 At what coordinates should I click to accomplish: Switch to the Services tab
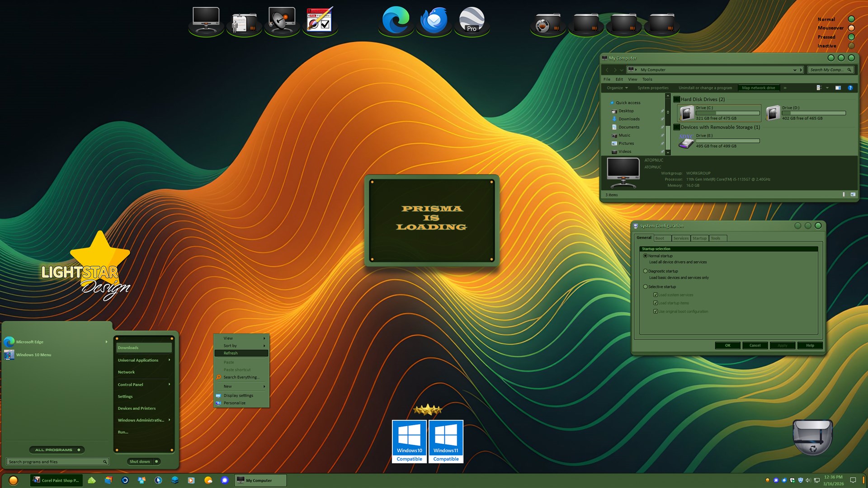pyautogui.click(x=680, y=238)
